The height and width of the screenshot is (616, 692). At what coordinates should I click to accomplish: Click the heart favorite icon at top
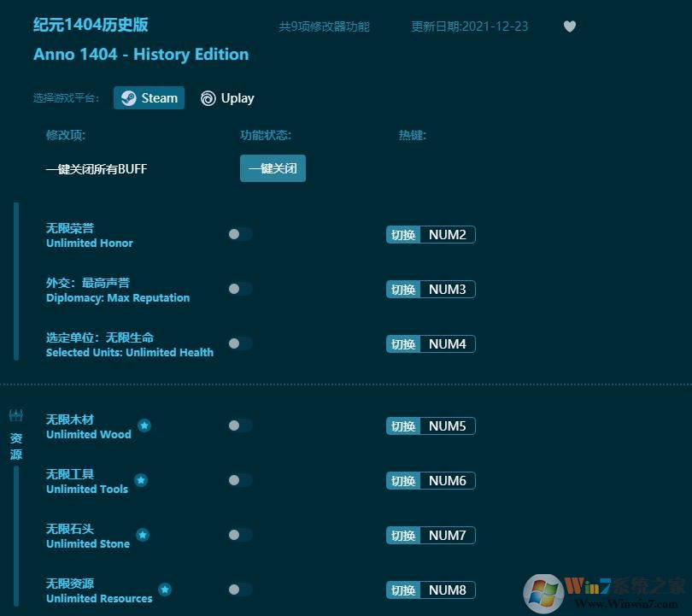(570, 26)
